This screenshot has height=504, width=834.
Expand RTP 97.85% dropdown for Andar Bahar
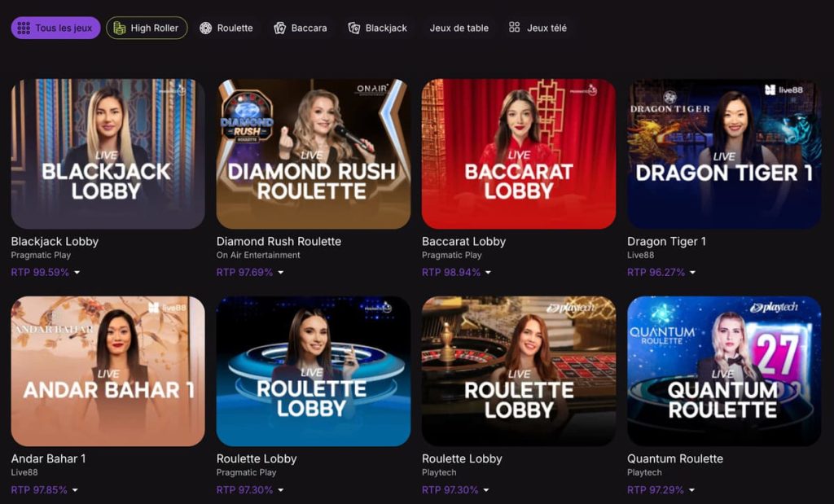[x=75, y=490]
